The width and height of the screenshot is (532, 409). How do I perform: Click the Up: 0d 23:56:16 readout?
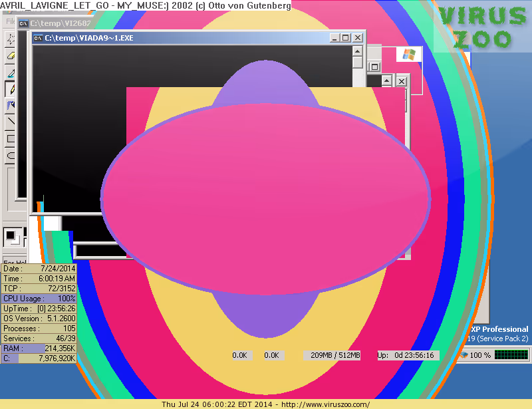tap(408, 355)
